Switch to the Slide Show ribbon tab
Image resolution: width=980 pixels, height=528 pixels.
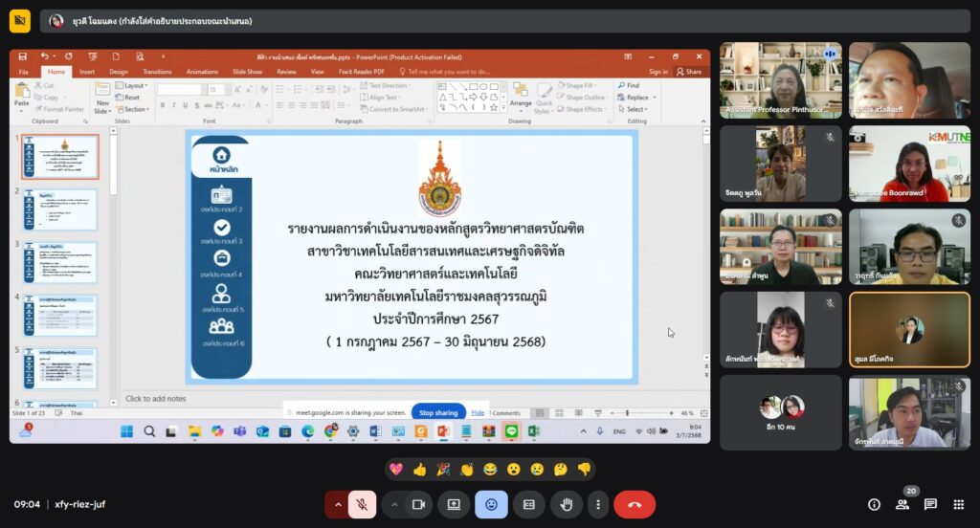(247, 72)
